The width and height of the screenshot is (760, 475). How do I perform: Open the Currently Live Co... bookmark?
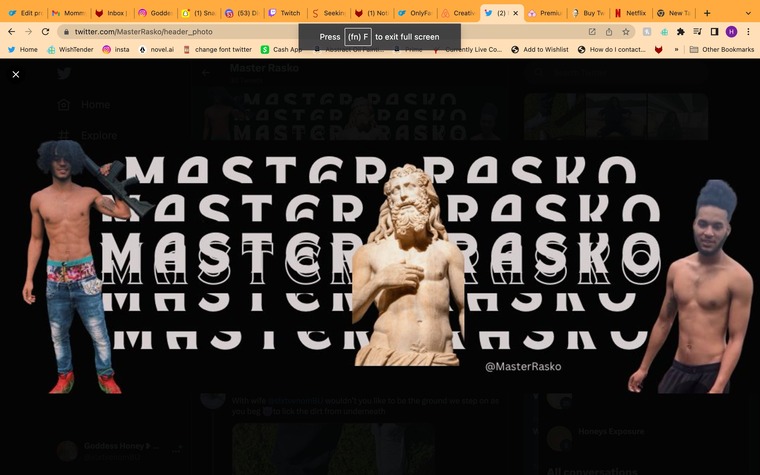tap(467, 49)
